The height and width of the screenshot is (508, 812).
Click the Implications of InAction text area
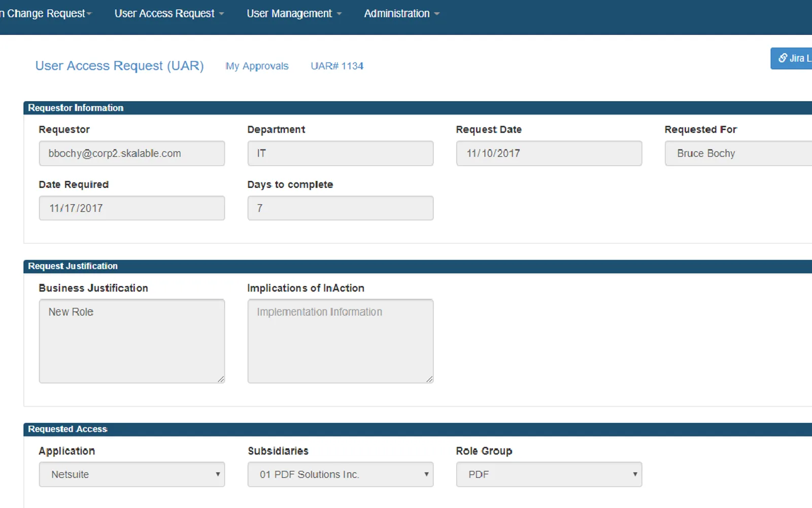341,341
